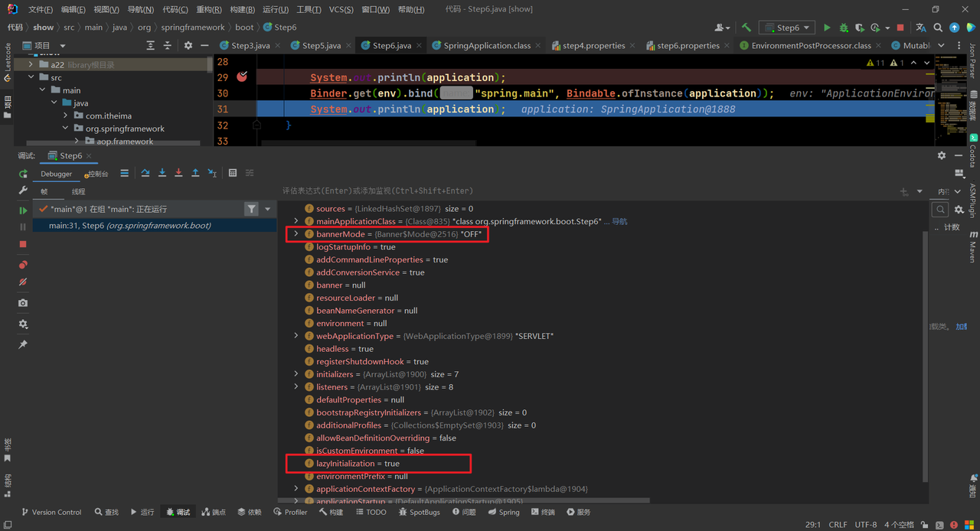Expand the initializers variable

[x=296, y=374]
